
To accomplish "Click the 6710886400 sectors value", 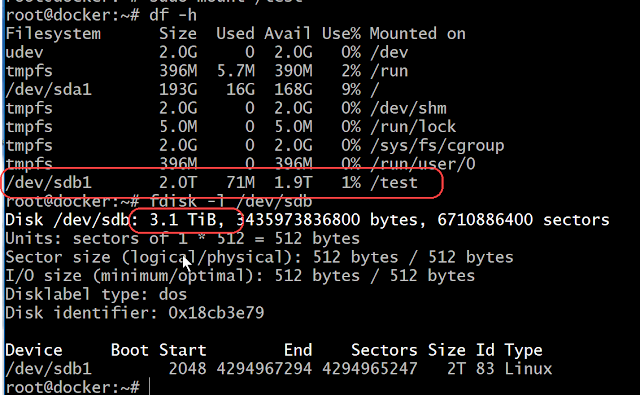I will tap(485, 220).
